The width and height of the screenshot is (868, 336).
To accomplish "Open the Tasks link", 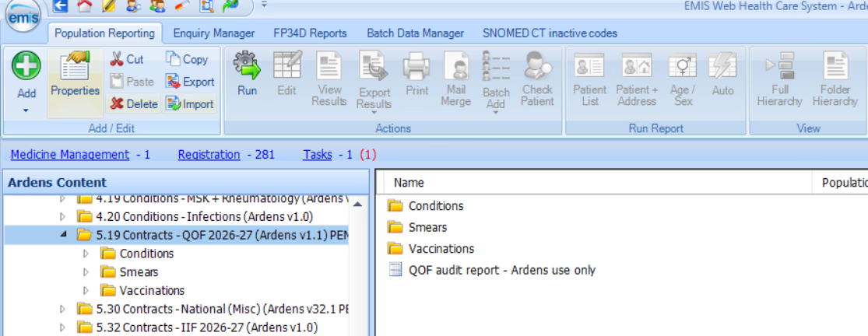I will 317,155.
